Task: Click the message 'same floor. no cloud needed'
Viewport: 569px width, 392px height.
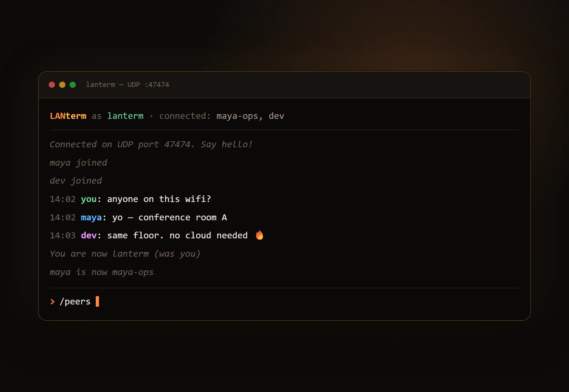Action: (177, 236)
